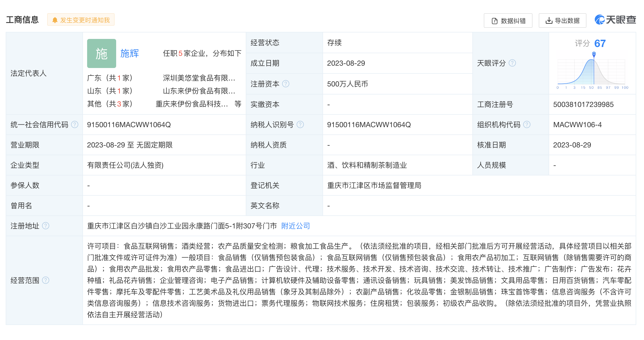Click help icon next to 统一社会信用代码

click(75, 125)
